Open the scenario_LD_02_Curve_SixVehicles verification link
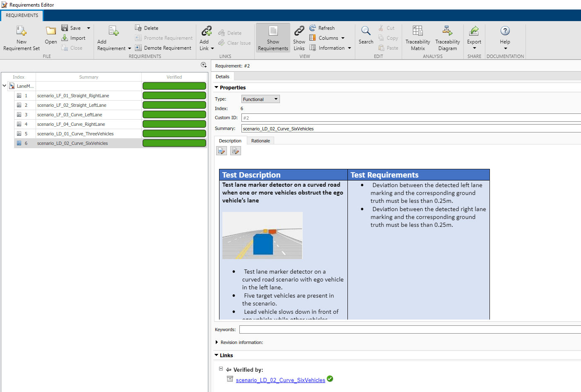 click(x=280, y=380)
